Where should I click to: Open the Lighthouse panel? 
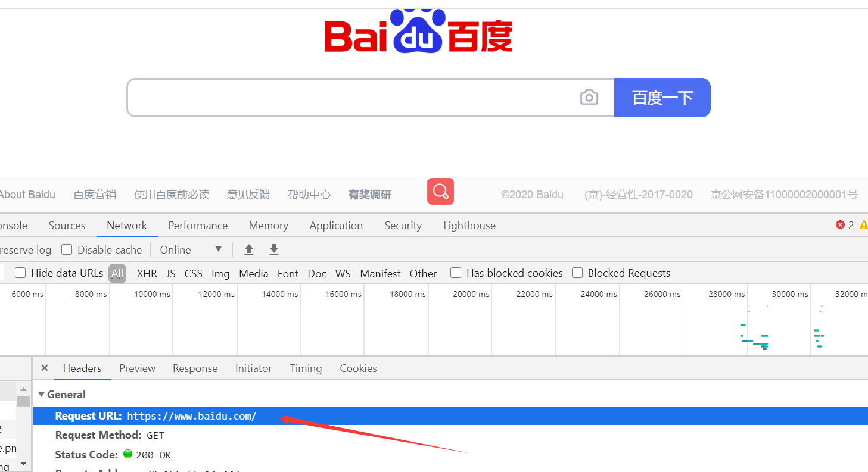coord(469,225)
